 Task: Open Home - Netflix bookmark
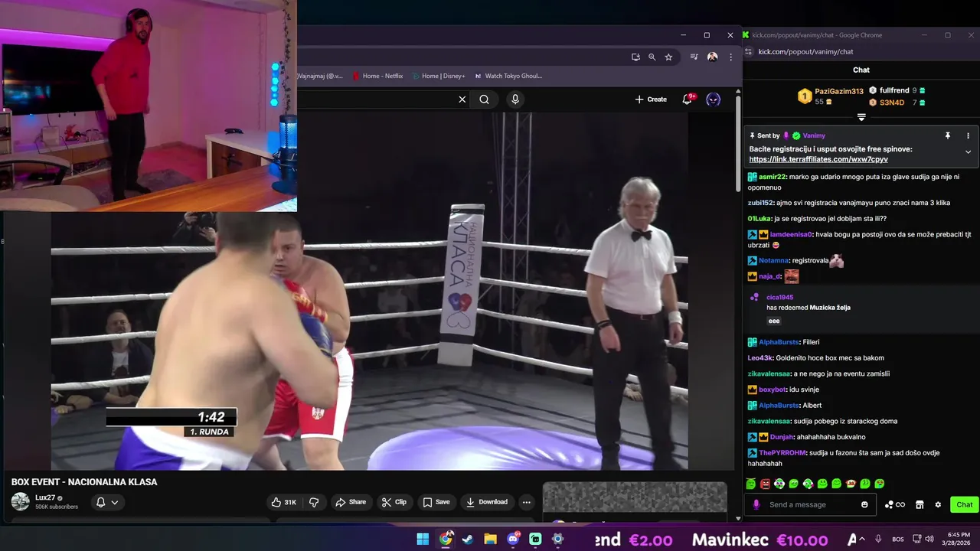(377, 76)
